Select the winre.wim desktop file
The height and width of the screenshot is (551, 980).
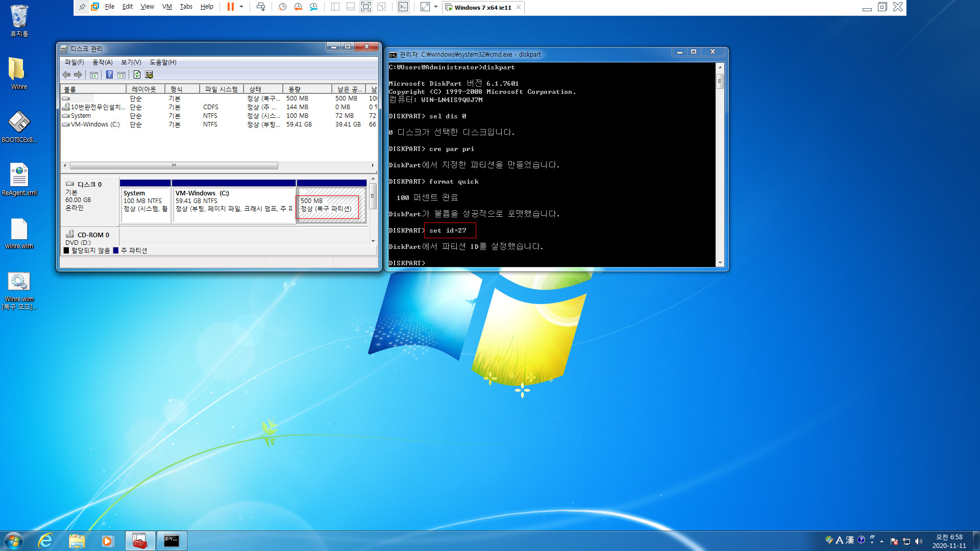click(x=19, y=234)
